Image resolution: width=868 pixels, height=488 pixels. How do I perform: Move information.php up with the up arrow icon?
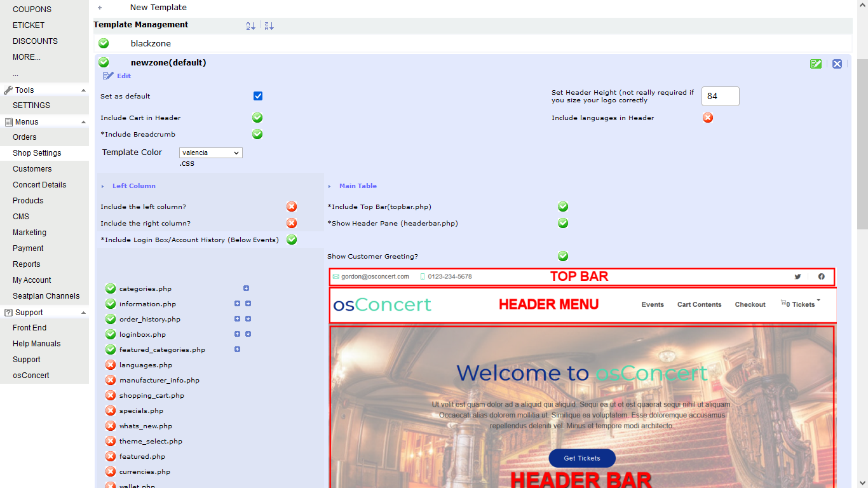[x=237, y=303]
